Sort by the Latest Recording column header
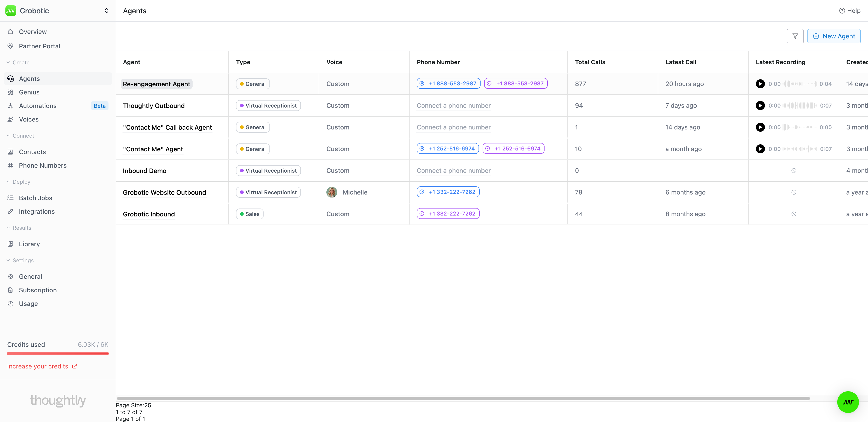This screenshot has width=868, height=422. pos(780,62)
